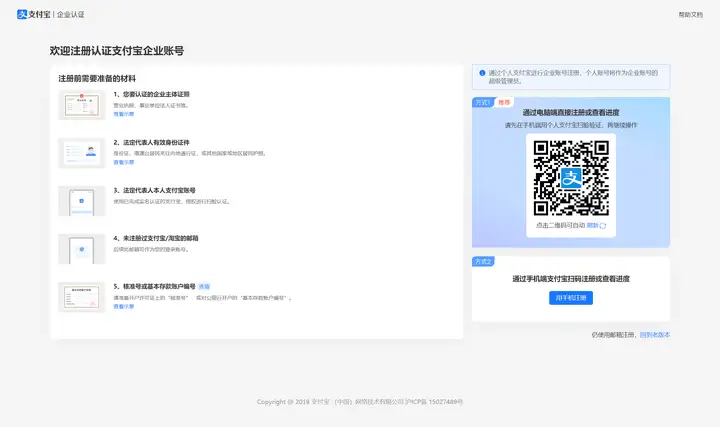Click 查看示例 under item 5 核准号

click(x=124, y=306)
